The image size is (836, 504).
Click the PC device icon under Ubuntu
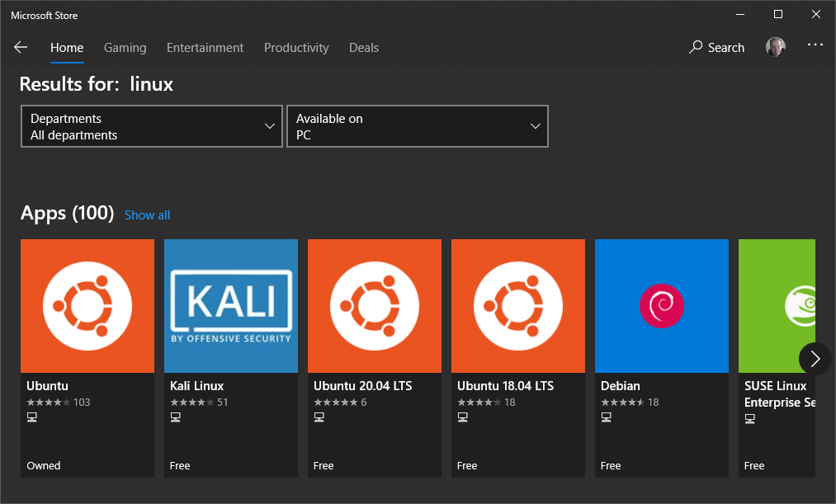[x=31, y=417]
